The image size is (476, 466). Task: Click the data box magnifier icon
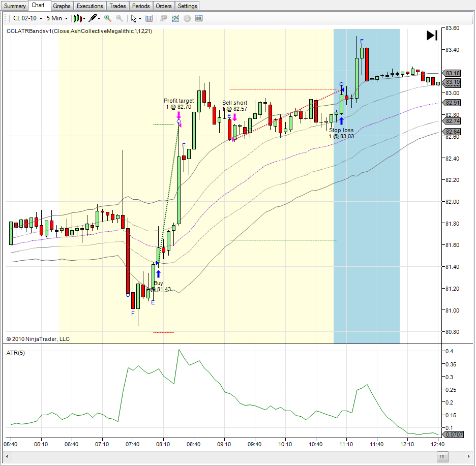[149, 18]
